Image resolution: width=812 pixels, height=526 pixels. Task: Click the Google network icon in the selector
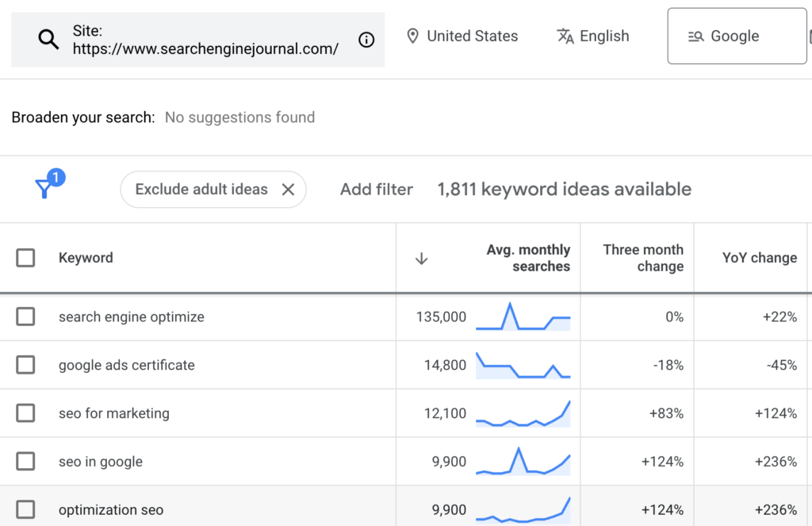[x=696, y=36]
